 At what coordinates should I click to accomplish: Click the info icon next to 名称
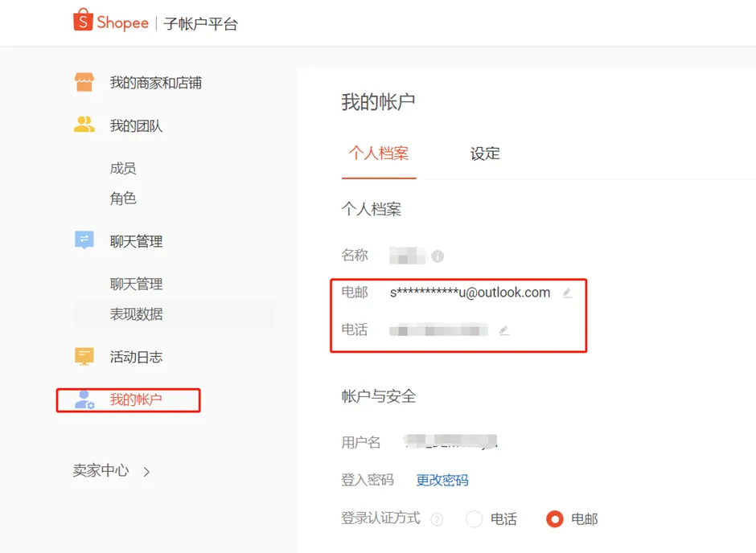439,255
